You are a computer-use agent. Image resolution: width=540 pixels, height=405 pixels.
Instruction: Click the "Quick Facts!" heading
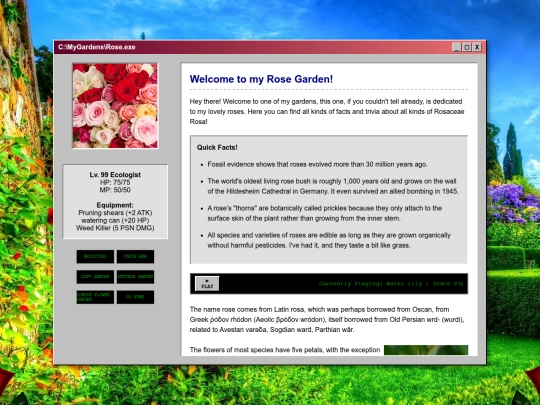pos(217,147)
